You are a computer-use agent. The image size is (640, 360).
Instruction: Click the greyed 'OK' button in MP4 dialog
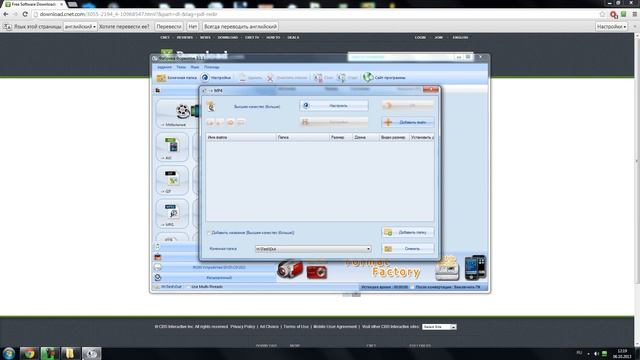(408, 106)
